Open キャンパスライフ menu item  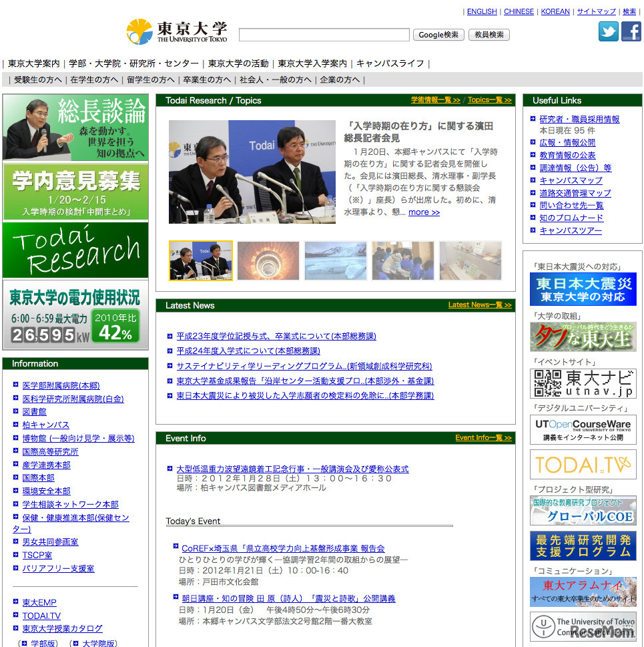[x=390, y=63]
